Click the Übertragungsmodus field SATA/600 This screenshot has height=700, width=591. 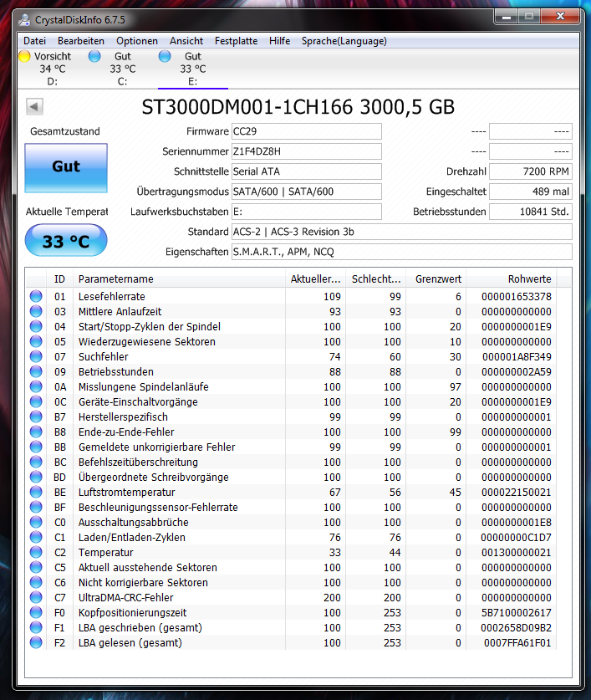click(x=306, y=192)
